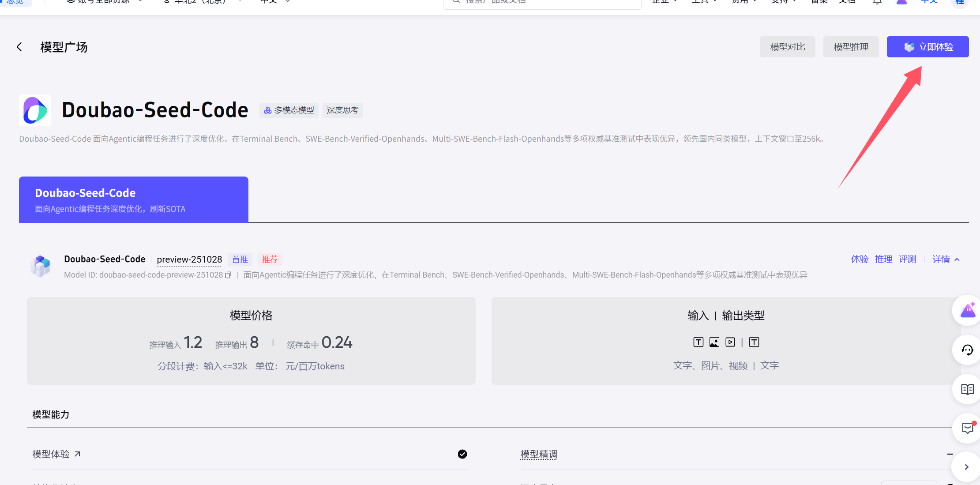Viewport: 980px width, 485px height.
Task: Click the checkmark on 模型体验 capability
Action: [x=462, y=454]
